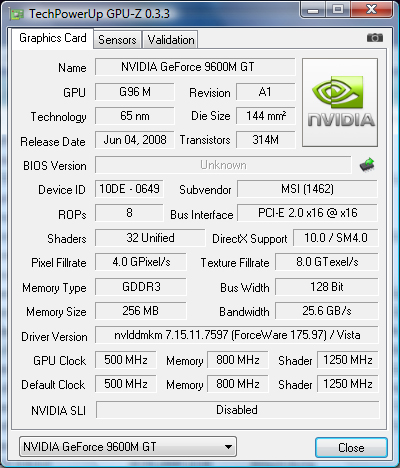Click the GPU Clock row Memory 800 MHz field
Image resolution: width=400 pixels, height=468 pixels.
tap(238, 360)
